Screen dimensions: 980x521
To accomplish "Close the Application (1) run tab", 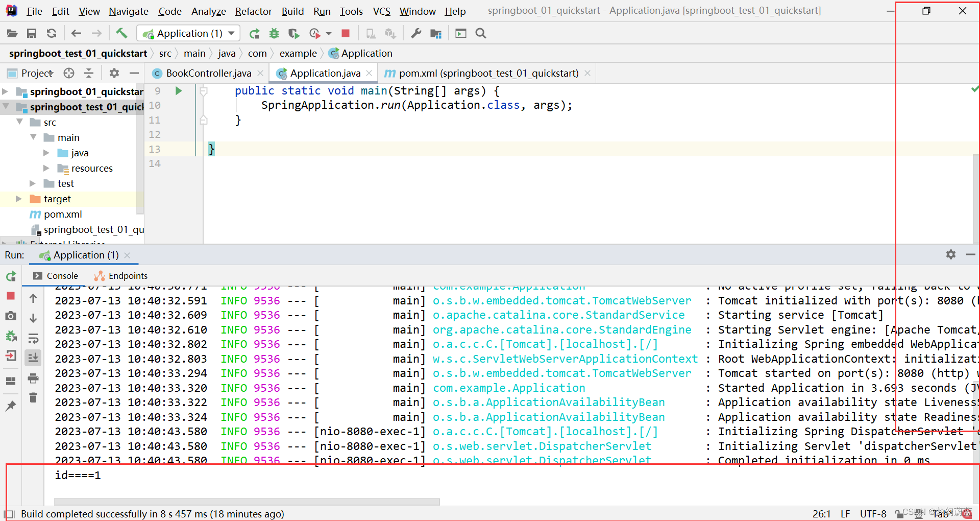I will [127, 255].
